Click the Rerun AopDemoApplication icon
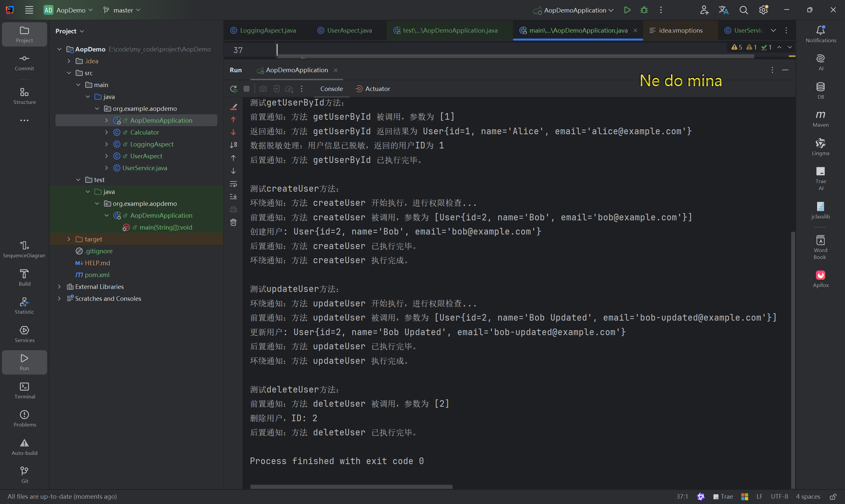 tap(233, 89)
